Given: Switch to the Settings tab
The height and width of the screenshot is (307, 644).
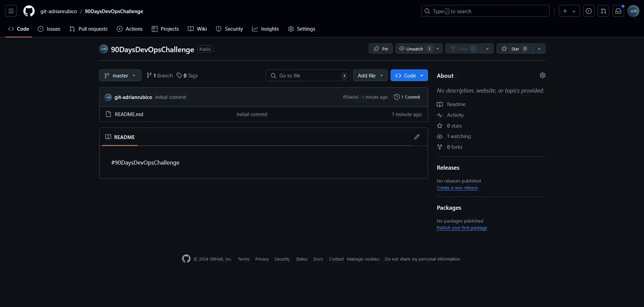Looking at the screenshot, I should click(x=302, y=29).
